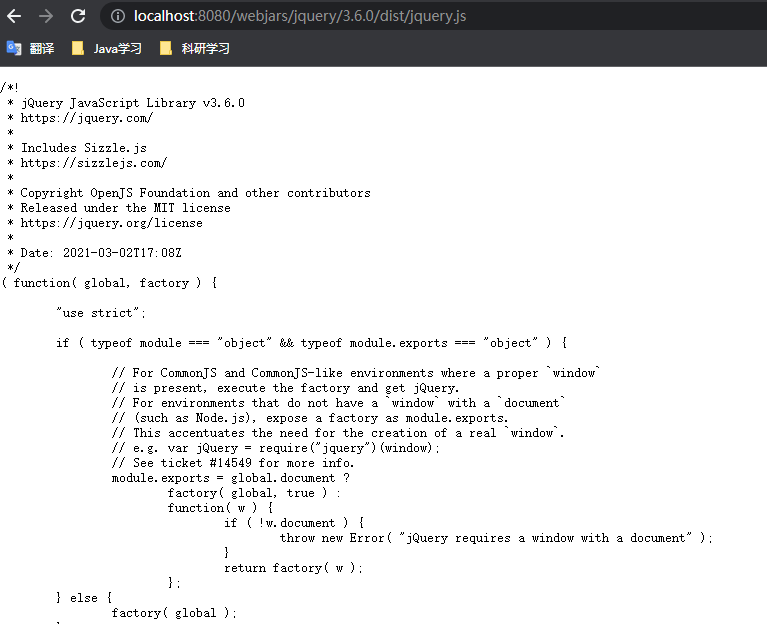Click the 'throw new Error(' line

[496, 538]
